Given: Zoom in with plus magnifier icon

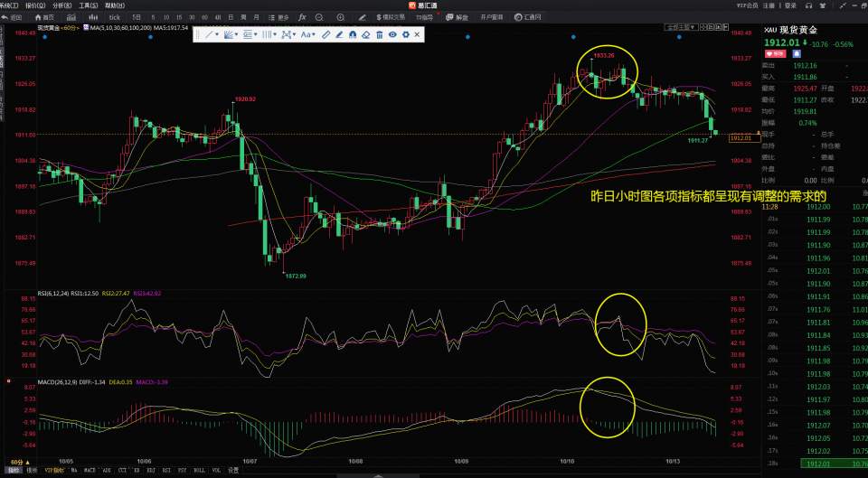Looking at the screenshot, I should click(x=341, y=18).
